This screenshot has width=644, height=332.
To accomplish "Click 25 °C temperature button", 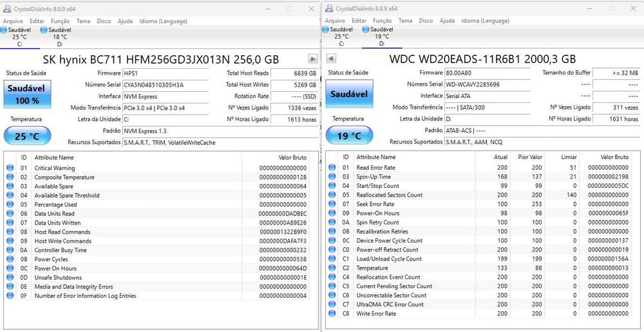I will pos(28,136).
